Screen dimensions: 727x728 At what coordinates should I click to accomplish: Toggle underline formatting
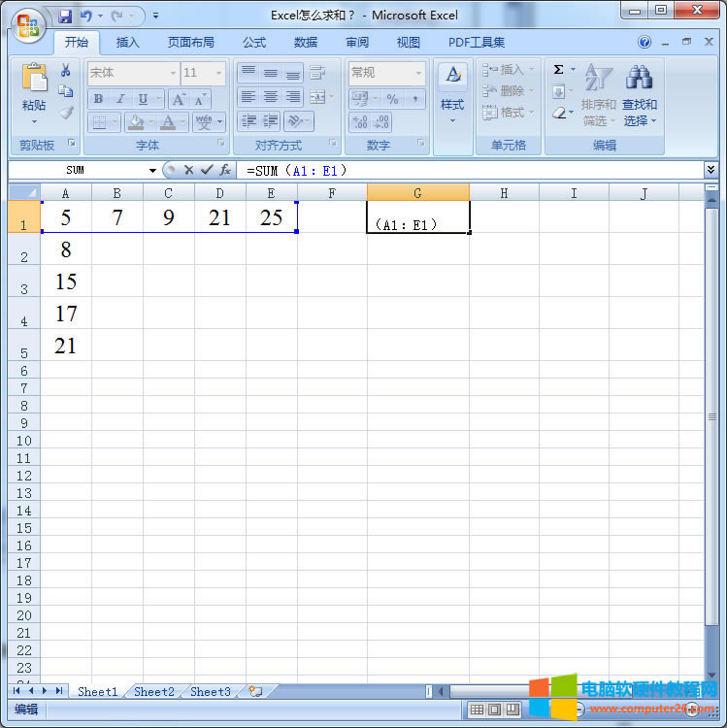pos(143,99)
